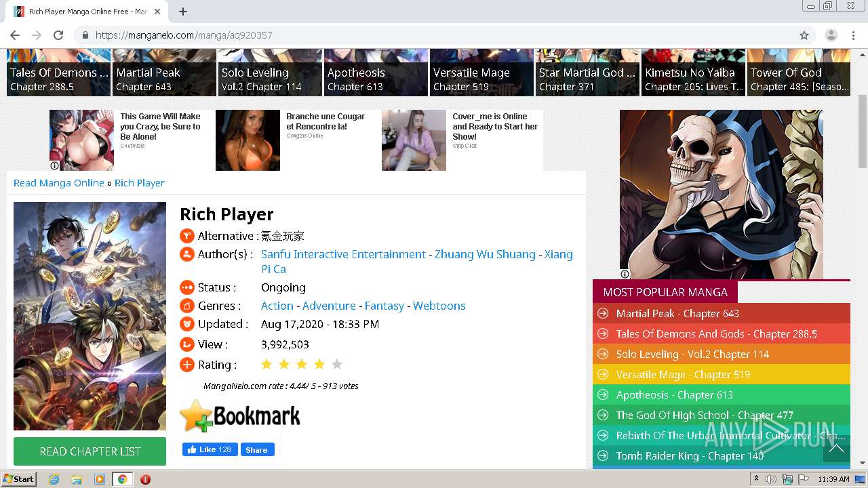The height and width of the screenshot is (488, 868).
Task: View site security info via lock icon
Action: click(x=85, y=35)
